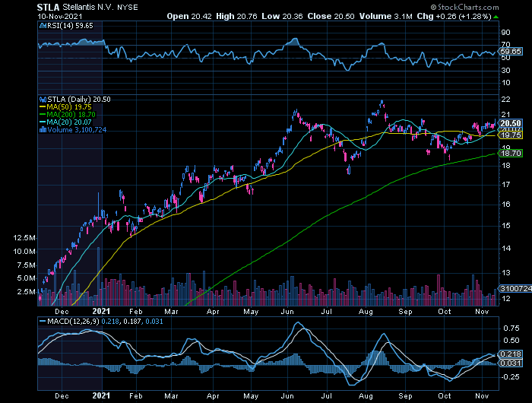Click the 20.50 last price tag

[x=511, y=124]
